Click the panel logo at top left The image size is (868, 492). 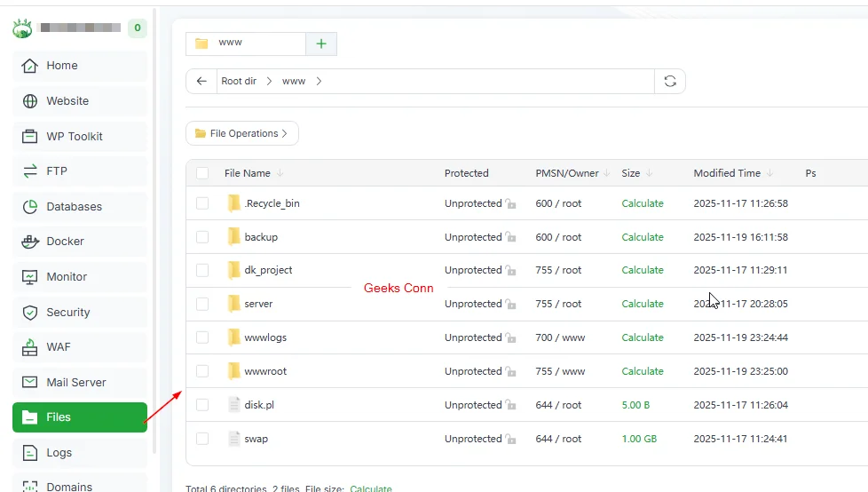pos(23,28)
